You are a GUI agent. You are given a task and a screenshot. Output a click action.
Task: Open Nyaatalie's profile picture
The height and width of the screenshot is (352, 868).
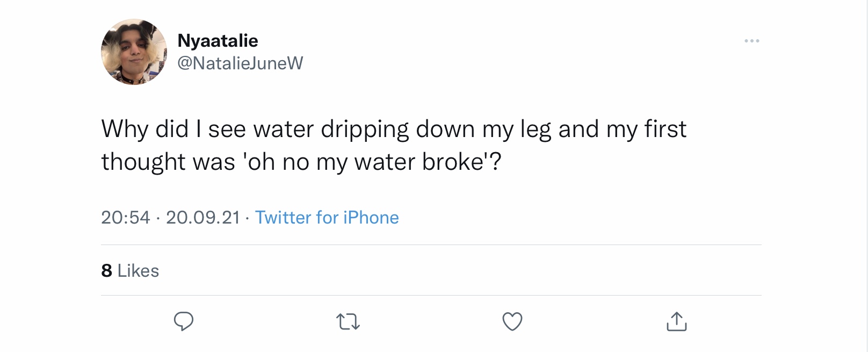click(x=134, y=52)
